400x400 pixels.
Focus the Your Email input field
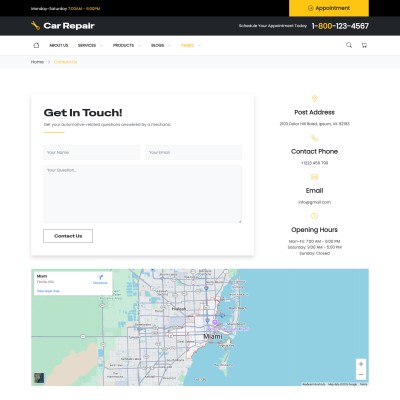194,152
